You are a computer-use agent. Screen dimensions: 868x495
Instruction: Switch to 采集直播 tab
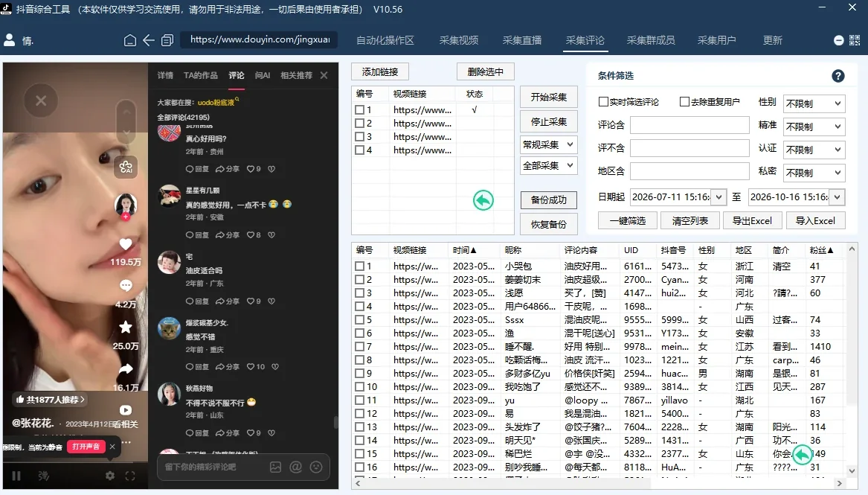521,40
